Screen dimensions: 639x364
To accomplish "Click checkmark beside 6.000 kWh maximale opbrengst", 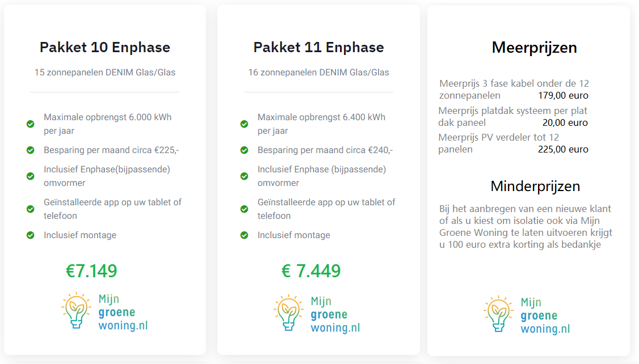I will tap(31, 124).
